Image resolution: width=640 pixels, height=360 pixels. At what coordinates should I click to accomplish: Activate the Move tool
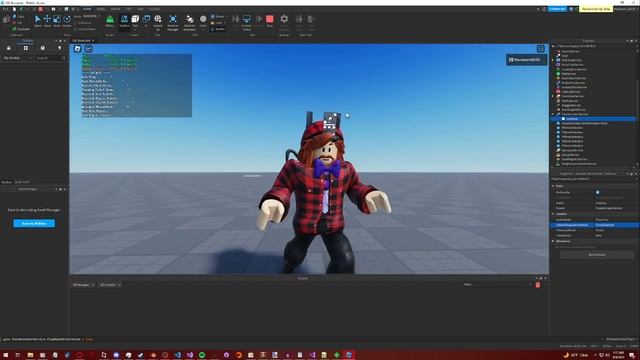pyautogui.click(x=47, y=21)
